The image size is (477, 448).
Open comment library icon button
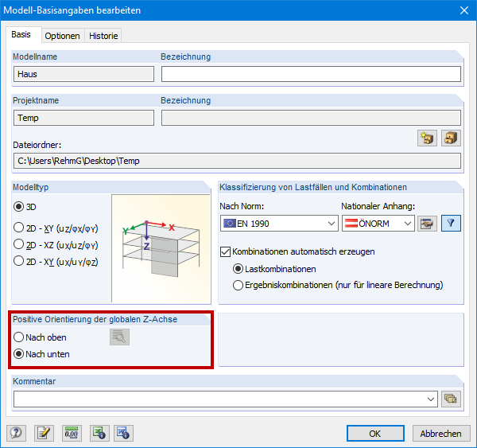pos(451,399)
